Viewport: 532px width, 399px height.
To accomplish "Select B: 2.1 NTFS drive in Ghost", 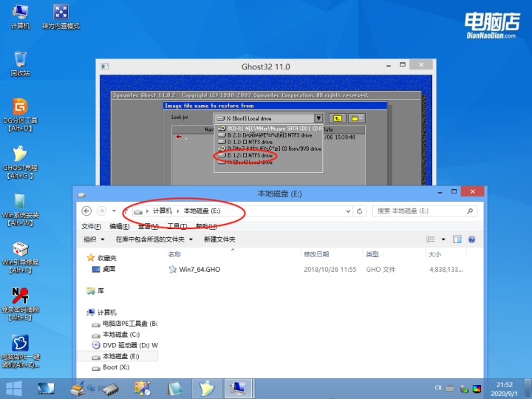I will tap(265, 135).
